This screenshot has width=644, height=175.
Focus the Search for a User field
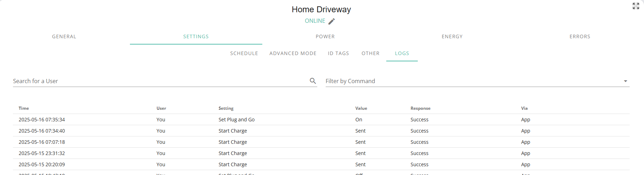coord(160,81)
